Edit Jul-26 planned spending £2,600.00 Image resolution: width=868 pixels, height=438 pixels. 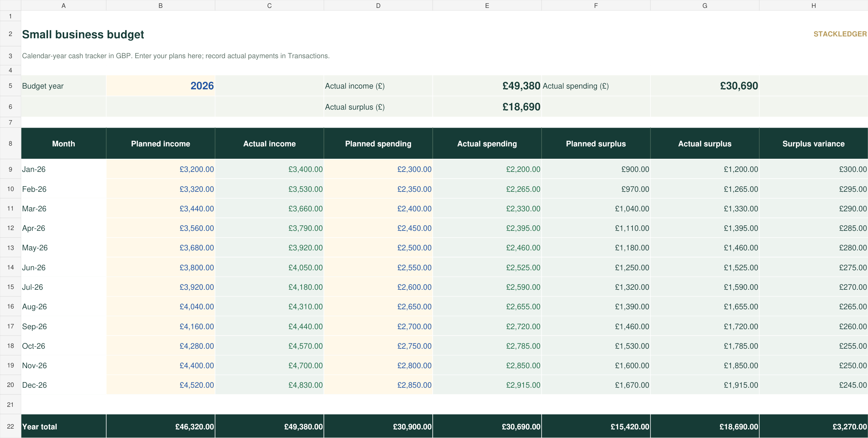pos(378,287)
